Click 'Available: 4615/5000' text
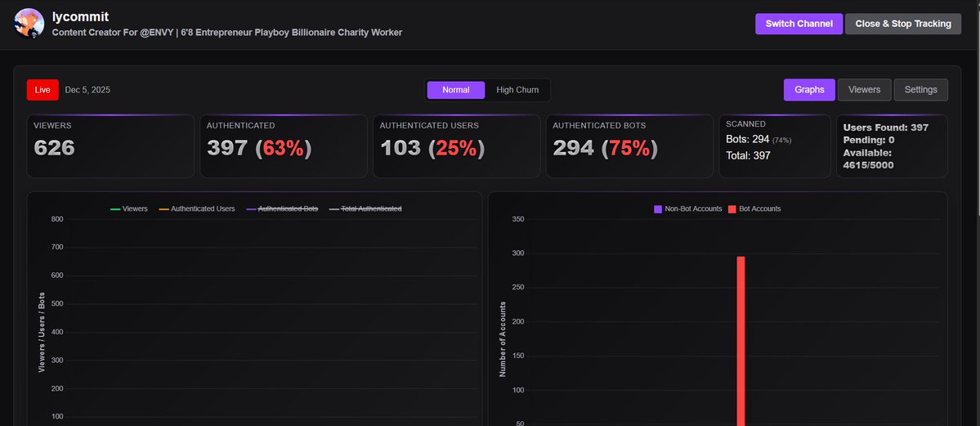 [x=868, y=159]
